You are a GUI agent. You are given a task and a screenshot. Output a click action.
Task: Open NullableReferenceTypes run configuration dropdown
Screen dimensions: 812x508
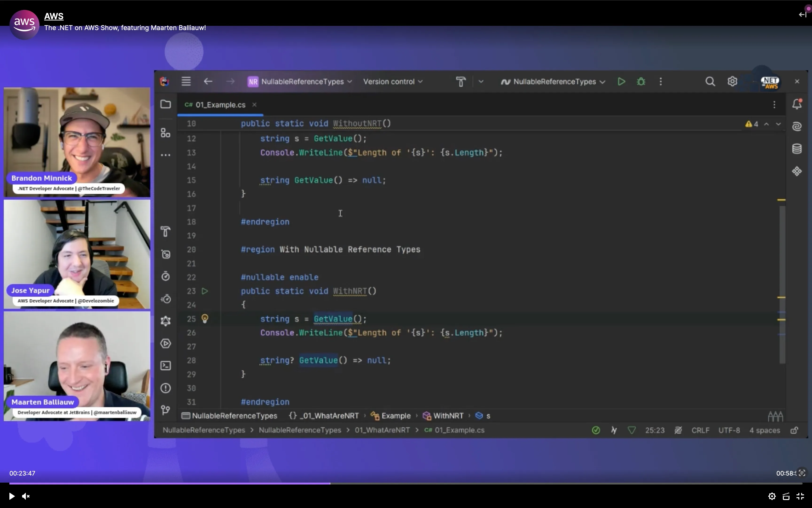(x=553, y=82)
